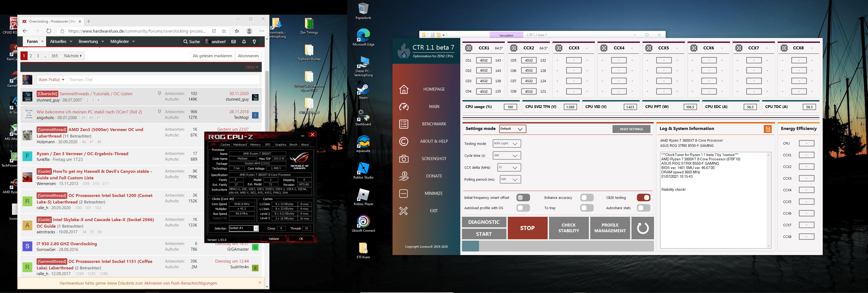
Task: Click the forum lightbulb icon
Action: (254, 42)
